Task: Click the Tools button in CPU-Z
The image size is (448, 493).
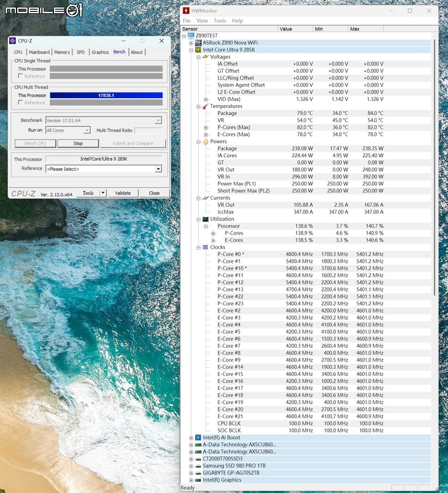Action: point(88,193)
